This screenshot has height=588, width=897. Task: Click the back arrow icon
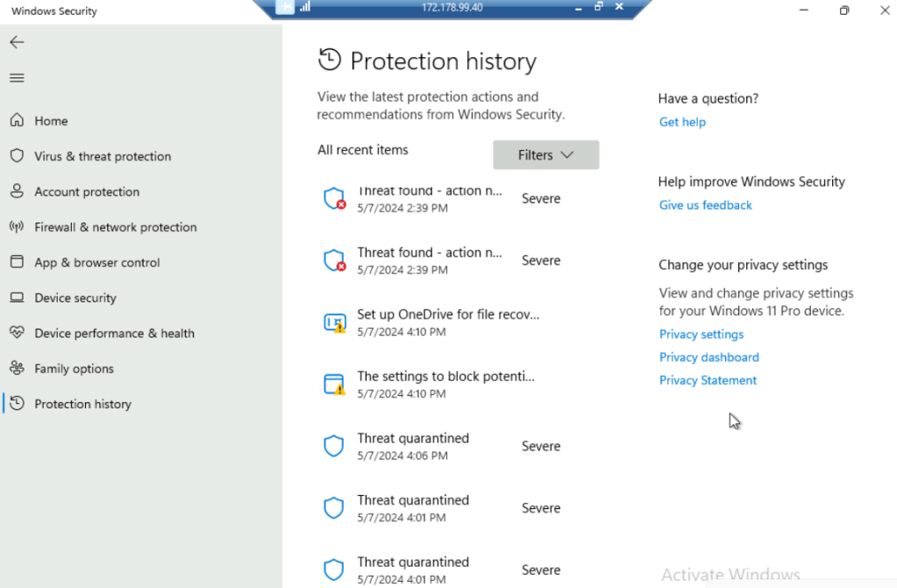pyautogui.click(x=17, y=42)
